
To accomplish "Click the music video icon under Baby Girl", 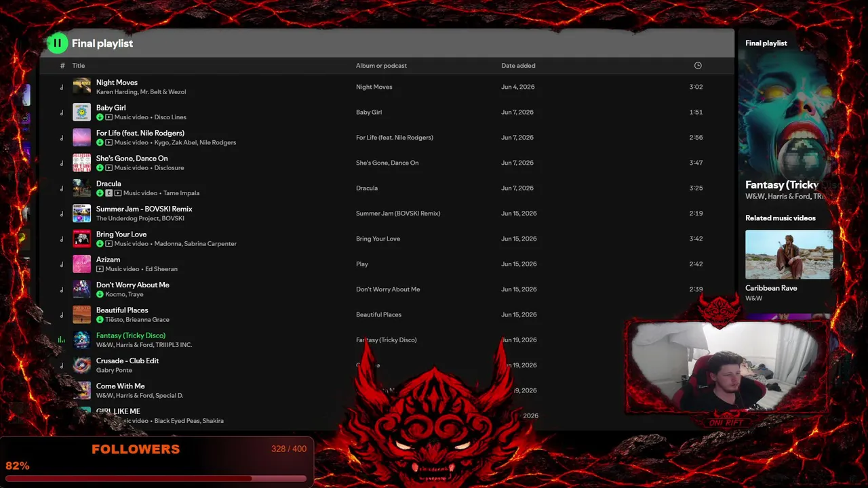I will 108,117.
